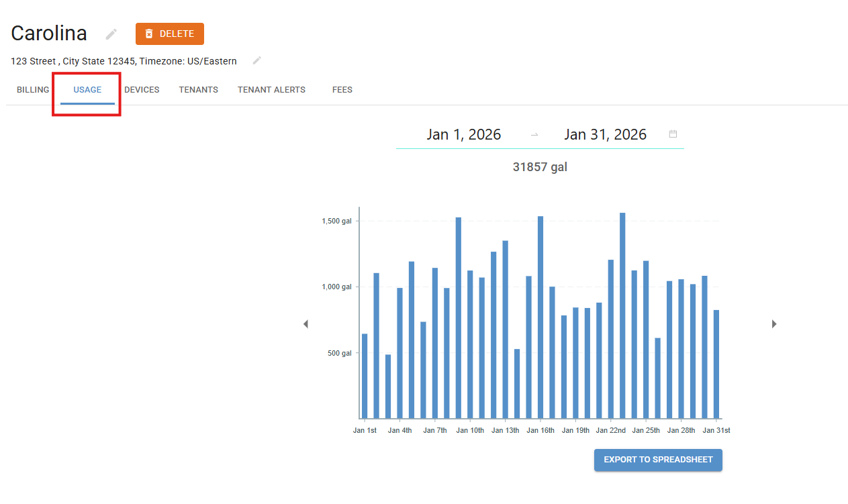Open the TENANTS tab

coord(198,90)
